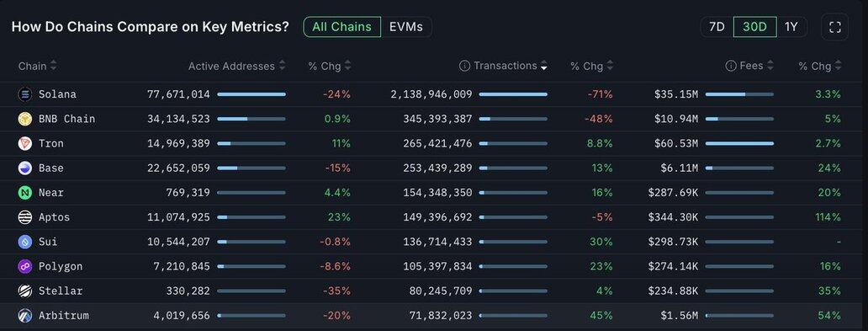This screenshot has width=868, height=331.
Task: Click Solana's active addresses progress bar
Action: coord(251,94)
